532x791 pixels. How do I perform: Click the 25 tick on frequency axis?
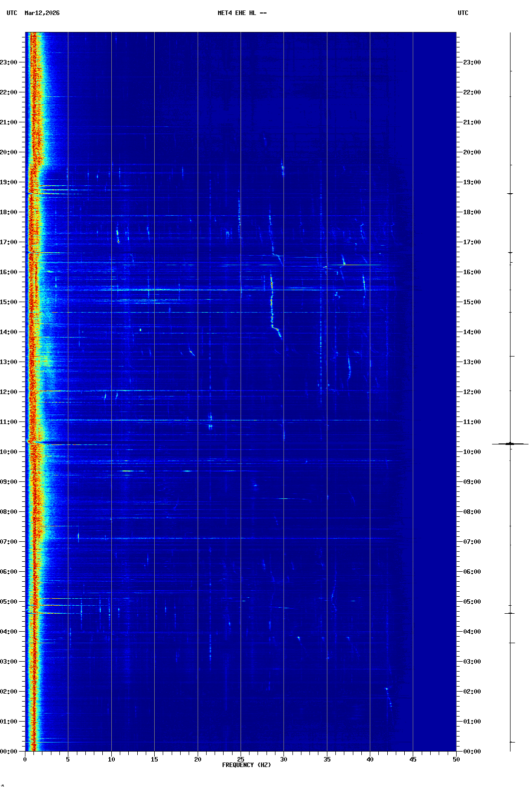[241, 760]
